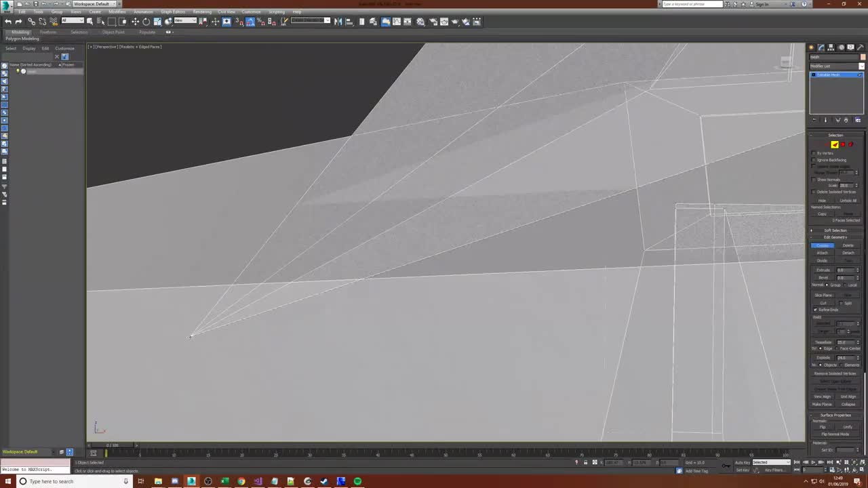
Task: Enable the Ignore Backfacing checkbox
Action: pyautogui.click(x=814, y=160)
